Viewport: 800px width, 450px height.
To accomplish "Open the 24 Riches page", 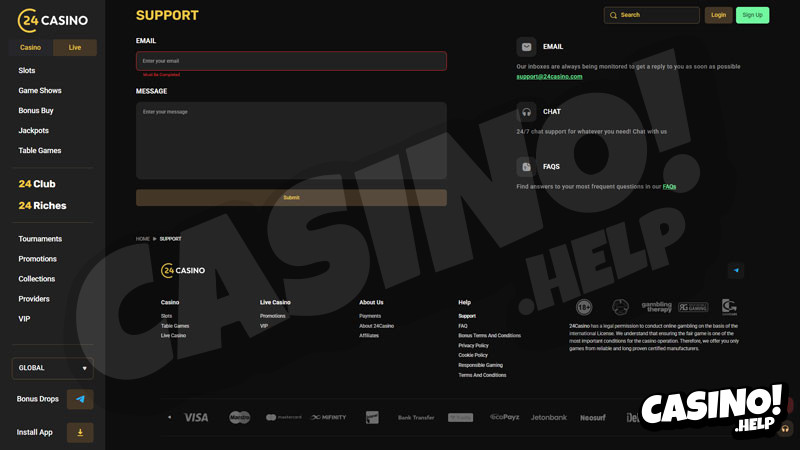I will [42, 206].
